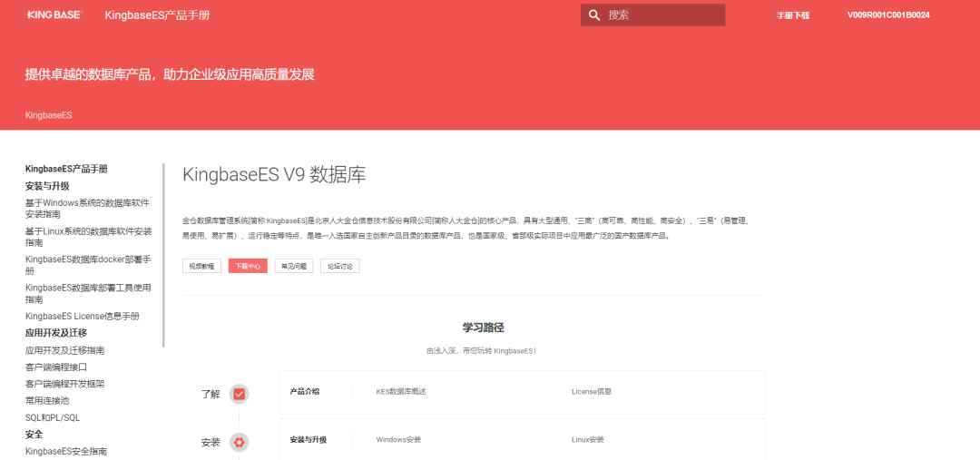Open 客户端编程接口 in the sidebar
The image size is (980, 460).
coord(56,367)
